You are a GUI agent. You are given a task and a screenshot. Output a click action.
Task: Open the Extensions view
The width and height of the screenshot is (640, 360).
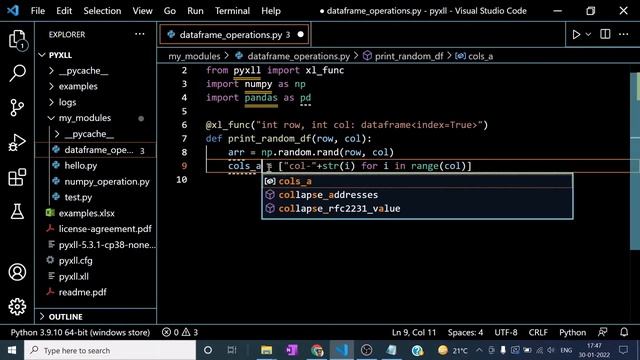(x=17, y=177)
